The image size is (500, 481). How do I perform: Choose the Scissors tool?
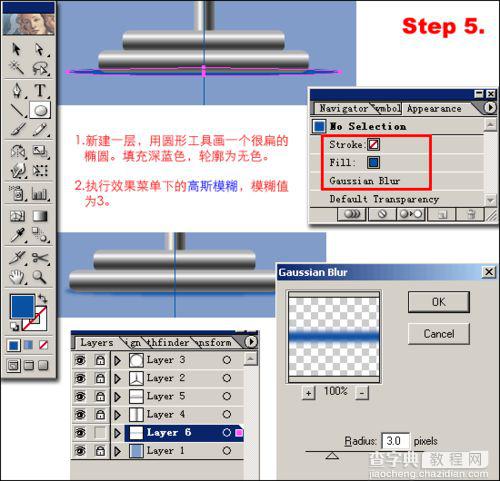[40, 257]
